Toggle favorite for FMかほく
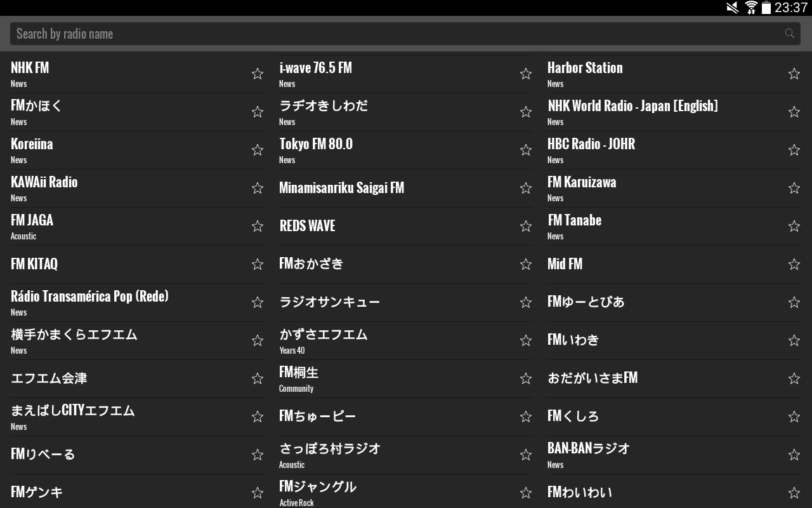The width and height of the screenshot is (812, 508). 257,112
